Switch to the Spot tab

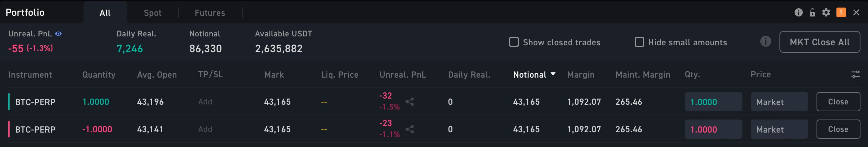(152, 13)
